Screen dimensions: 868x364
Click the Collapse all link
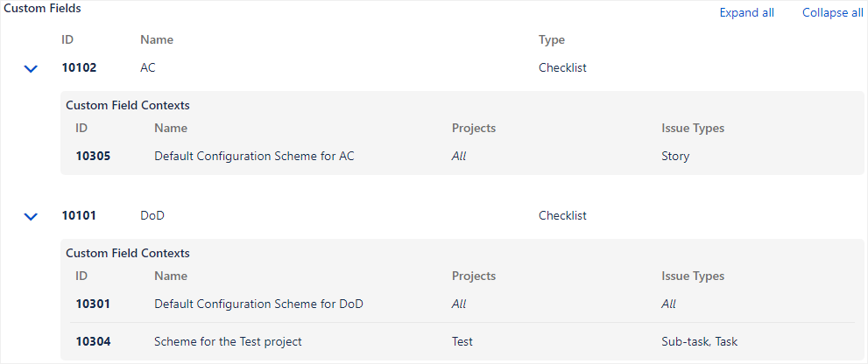coord(832,13)
